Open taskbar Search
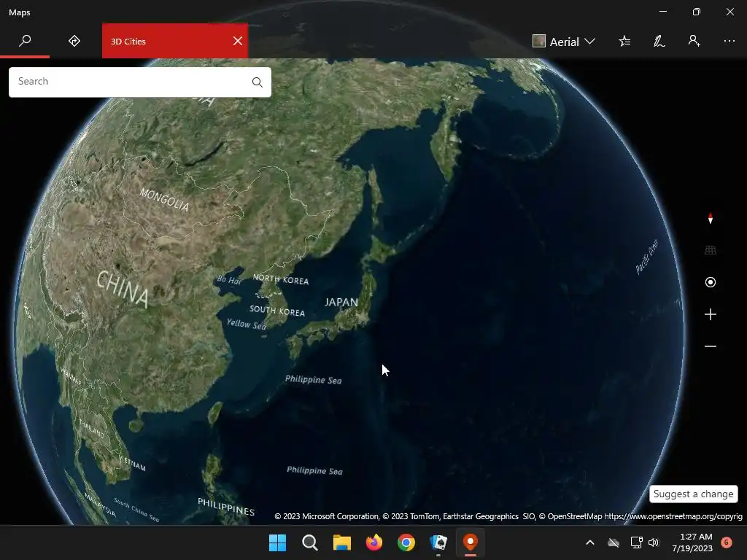Image resolution: width=747 pixels, height=560 pixels. (309, 542)
